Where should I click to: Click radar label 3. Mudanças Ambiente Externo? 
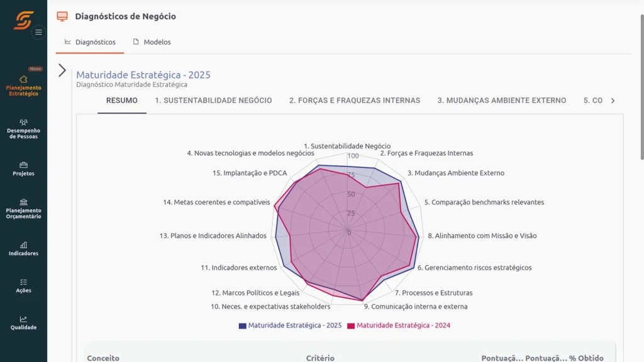pyautogui.click(x=455, y=173)
